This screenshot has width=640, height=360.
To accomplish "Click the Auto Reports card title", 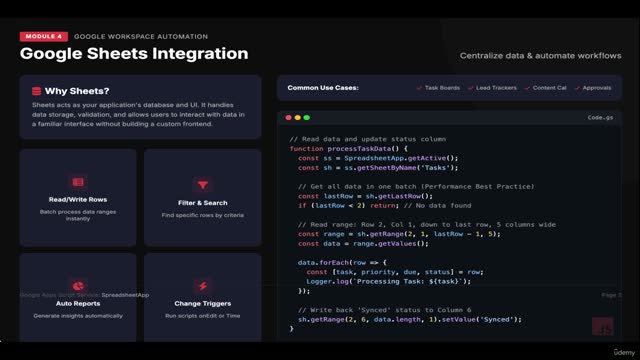I will click(x=78, y=303).
